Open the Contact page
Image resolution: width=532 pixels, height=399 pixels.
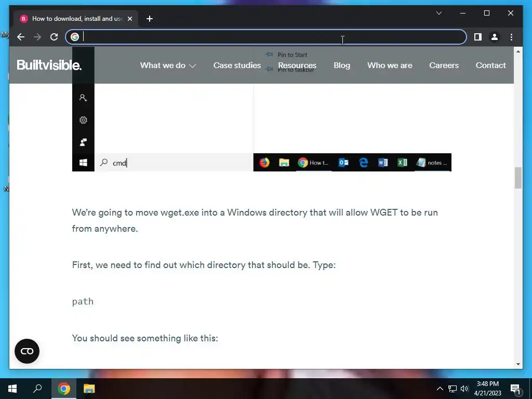pos(490,65)
